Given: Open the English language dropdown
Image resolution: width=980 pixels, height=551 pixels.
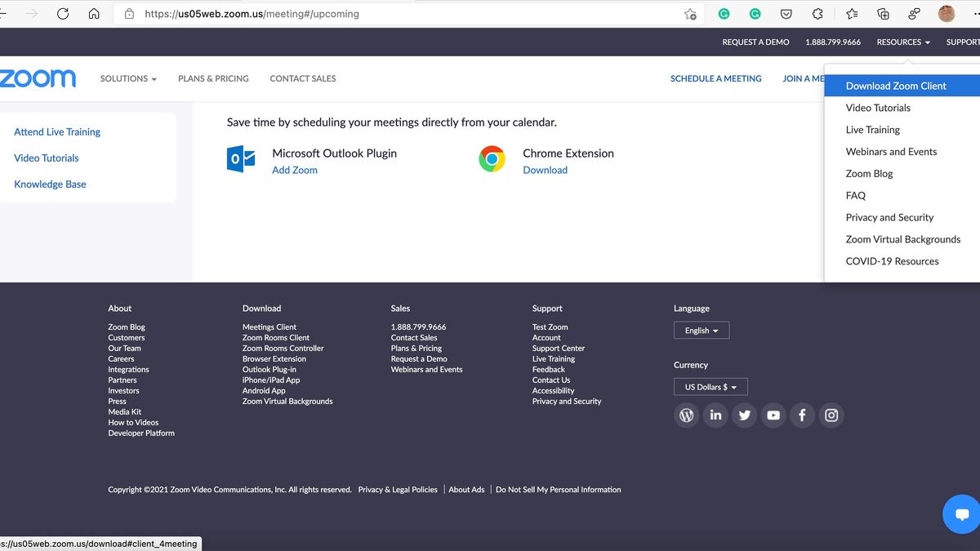Looking at the screenshot, I should pyautogui.click(x=701, y=330).
